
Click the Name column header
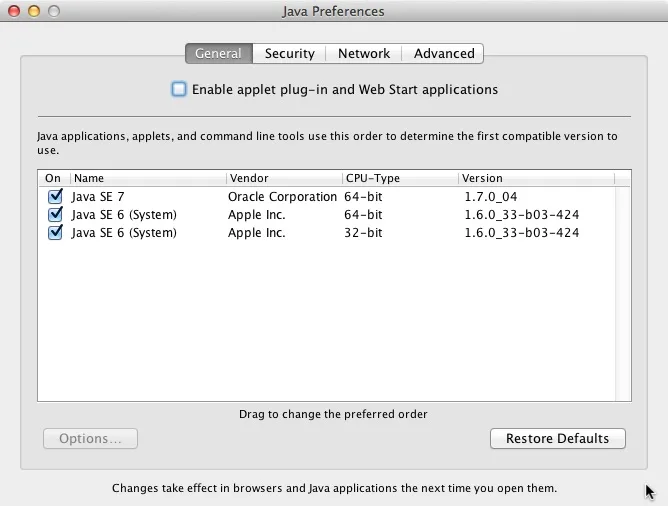tap(148, 178)
